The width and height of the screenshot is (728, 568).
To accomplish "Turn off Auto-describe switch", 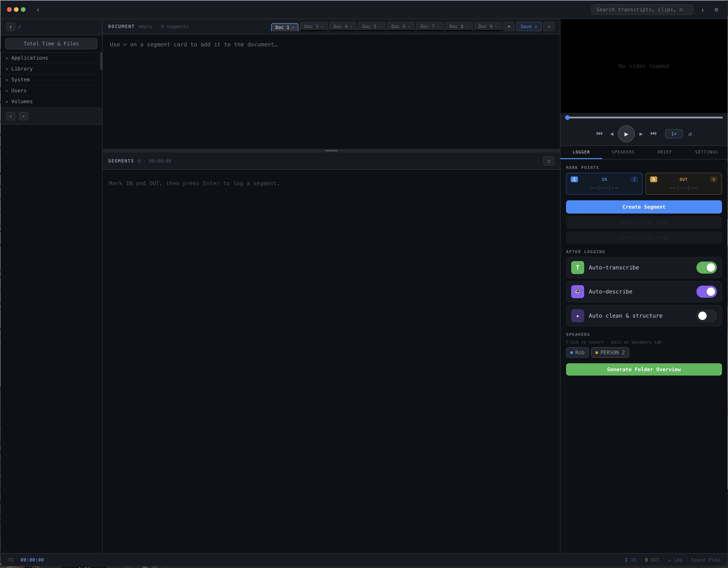I will point(706,291).
